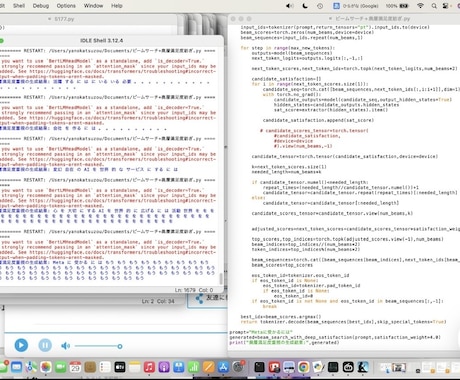Click the 'Ln: 1679 Col: 0' status text
This screenshot has height=380, width=460.
tap(194, 290)
